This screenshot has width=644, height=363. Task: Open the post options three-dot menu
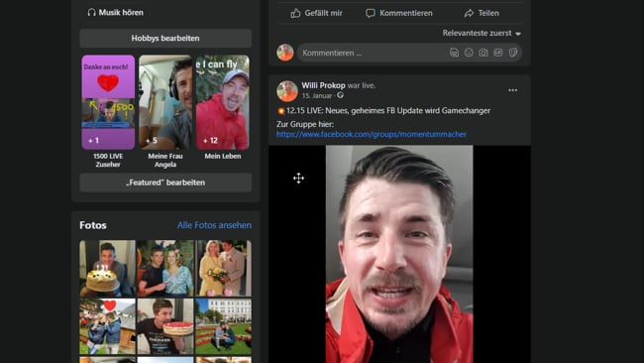pos(512,90)
